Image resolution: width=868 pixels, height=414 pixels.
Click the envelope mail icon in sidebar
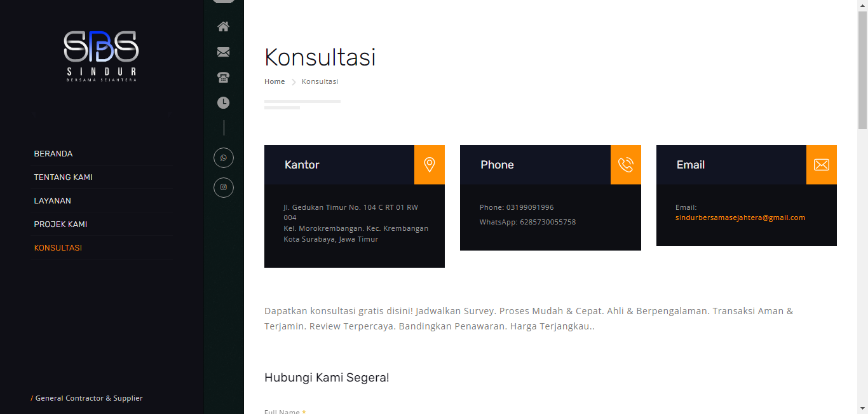tap(224, 52)
